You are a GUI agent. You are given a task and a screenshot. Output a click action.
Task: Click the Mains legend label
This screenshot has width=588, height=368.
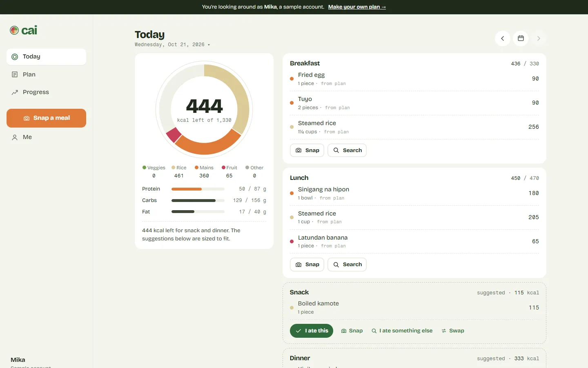pyautogui.click(x=207, y=168)
